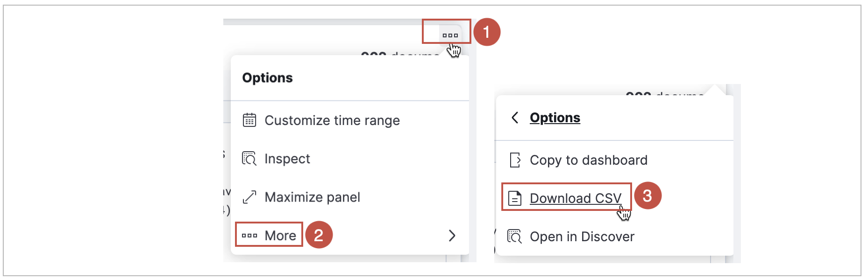Select Copy to dashboard from submenu
The width and height of the screenshot is (868, 279).
pos(589,160)
